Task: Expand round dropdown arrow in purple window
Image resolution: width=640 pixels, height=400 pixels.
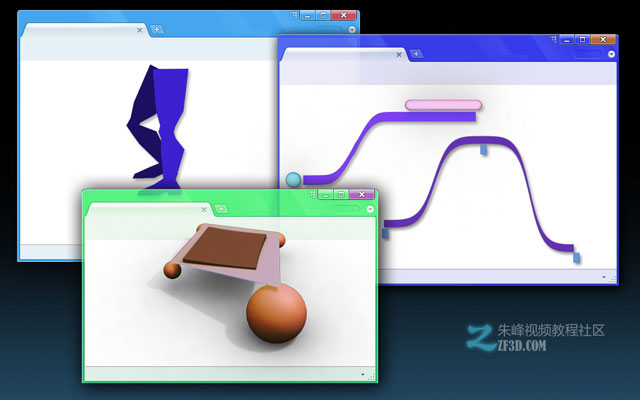Action: (x=611, y=54)
